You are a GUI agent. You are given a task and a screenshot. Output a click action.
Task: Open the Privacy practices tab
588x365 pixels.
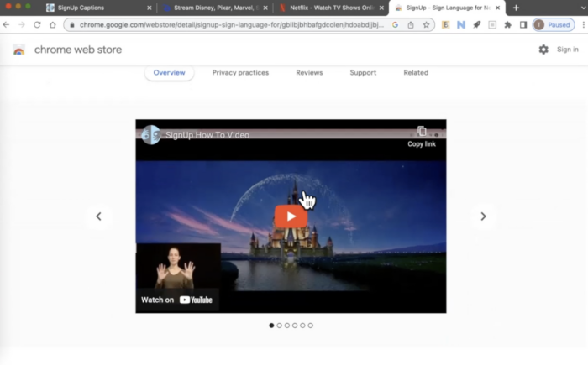(x=240, y=73)
